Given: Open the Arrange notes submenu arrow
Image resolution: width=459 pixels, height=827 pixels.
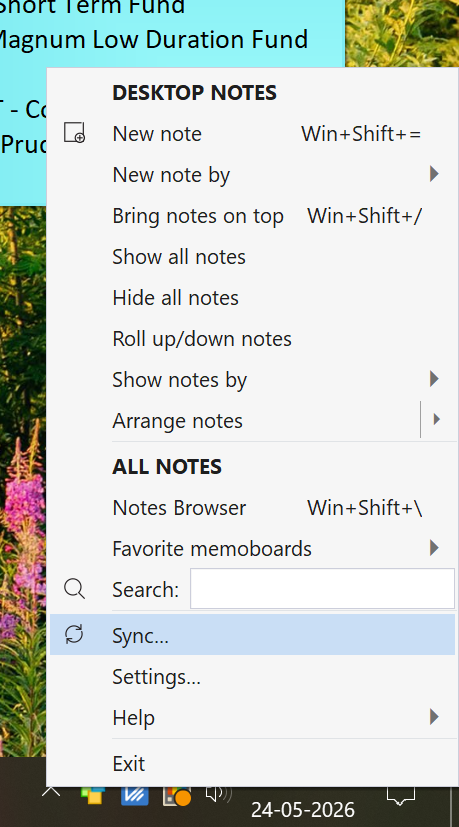Looking at the screenshot, I should click(x=436, y=419).
